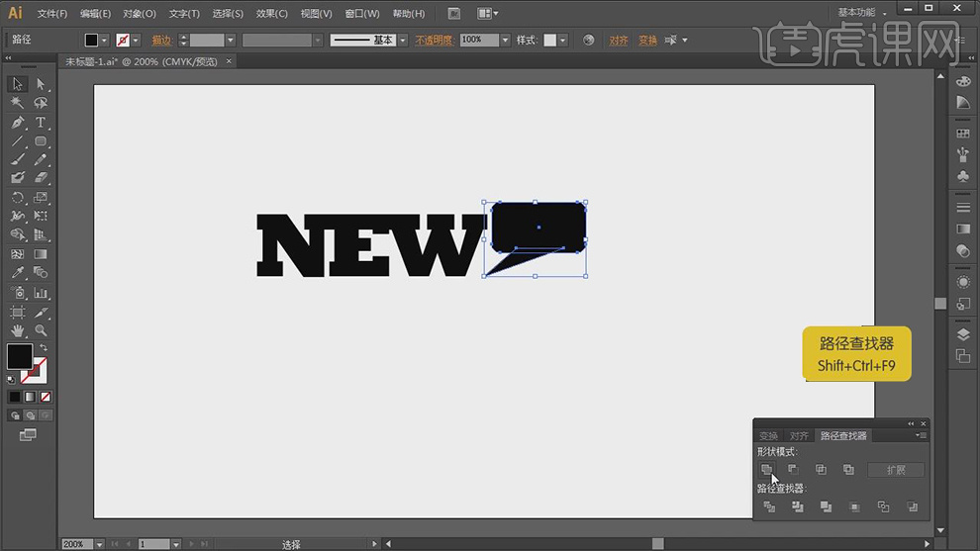Click the black Fill color swatch
Image resolution: width=980 pixels, height=551 pixels.
tap(19, 356)
